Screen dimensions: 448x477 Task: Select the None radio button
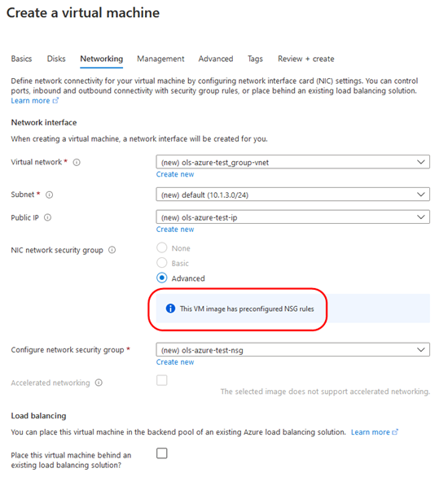(161, 247)
